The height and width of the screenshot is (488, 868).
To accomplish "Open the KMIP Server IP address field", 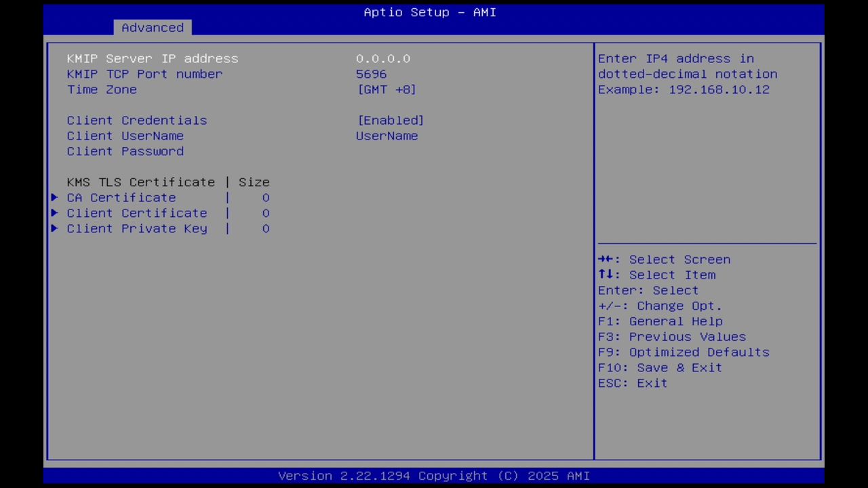I will [x=152, y=58].
